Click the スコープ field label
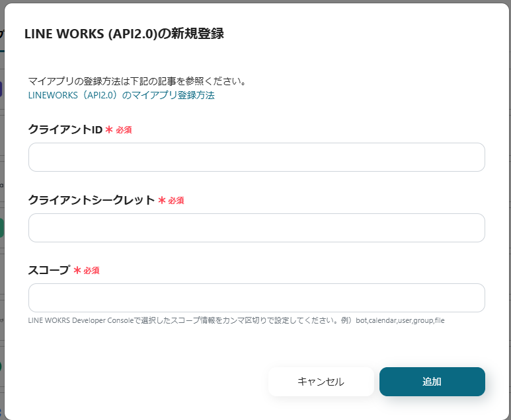The width and height of the screenshot is (511, 420). tap(49, 270)
